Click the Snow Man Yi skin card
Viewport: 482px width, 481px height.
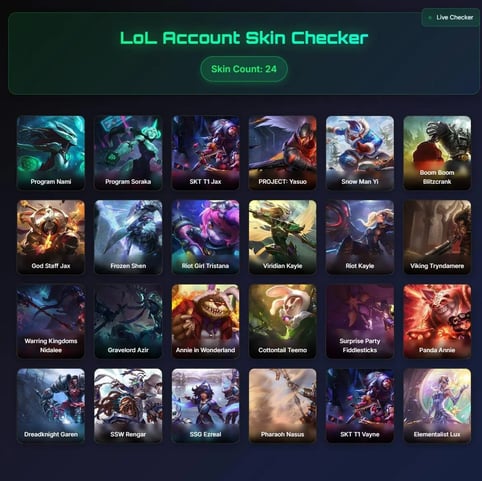coord(360,153)
